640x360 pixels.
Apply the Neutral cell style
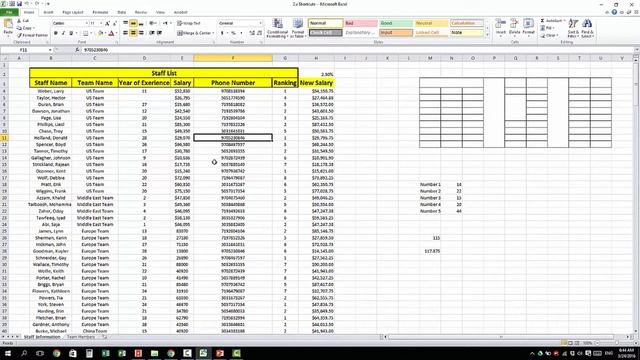[431, 23]
